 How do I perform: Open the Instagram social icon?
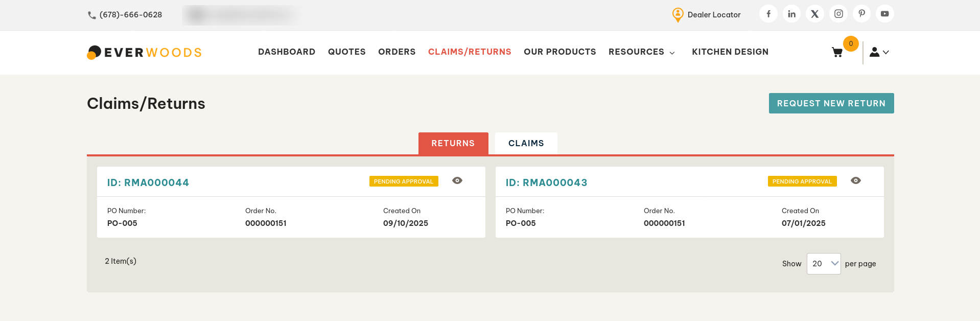[x=838, y=14]
